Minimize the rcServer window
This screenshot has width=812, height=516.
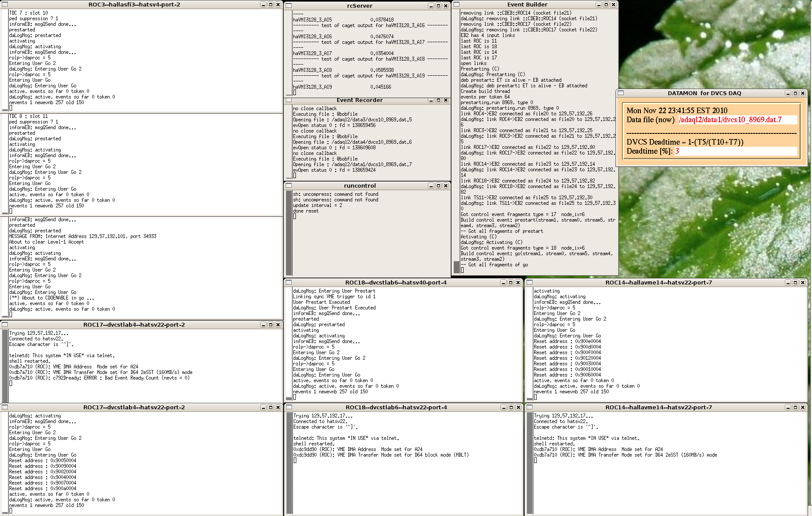431,6
